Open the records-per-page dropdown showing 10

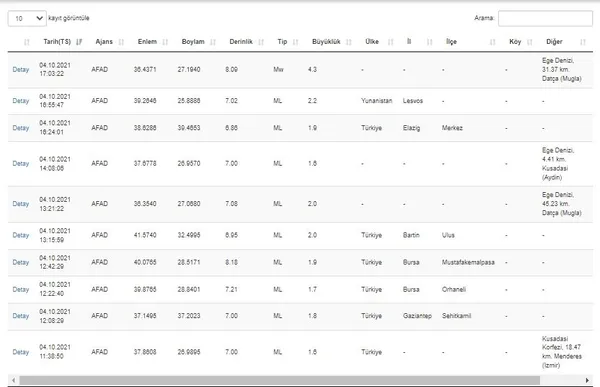tap(27, 18)
